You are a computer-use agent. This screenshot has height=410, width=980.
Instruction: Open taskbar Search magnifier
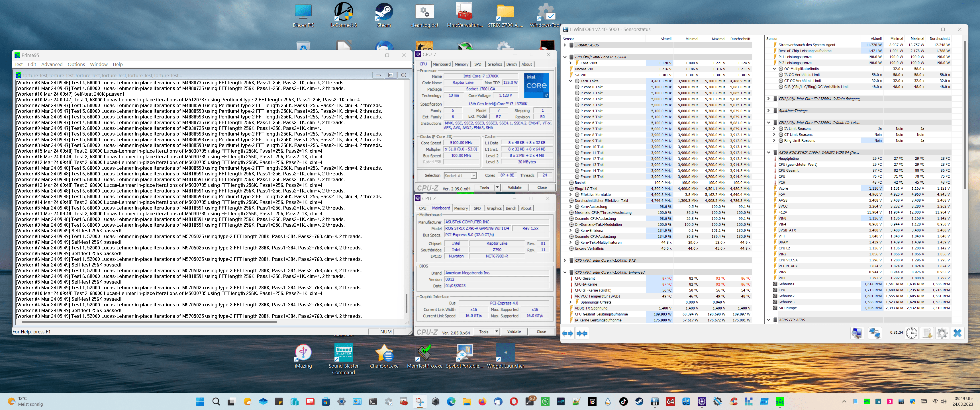click(216, 401)
